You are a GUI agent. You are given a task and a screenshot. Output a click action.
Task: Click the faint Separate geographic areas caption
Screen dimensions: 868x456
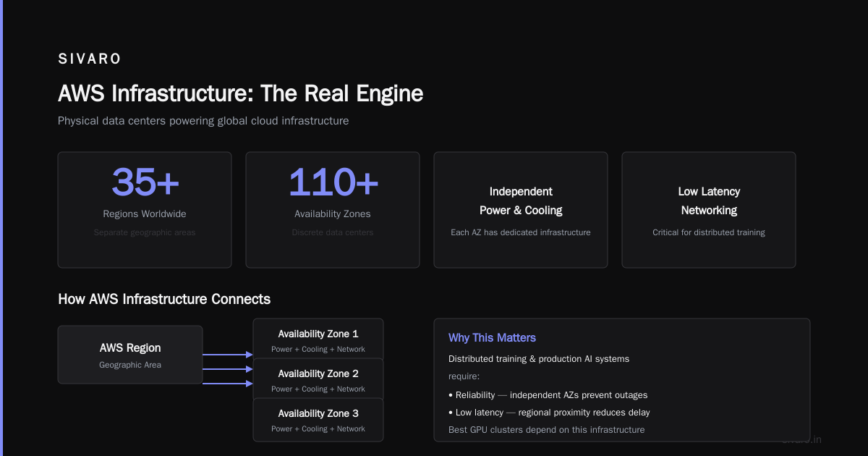coord(145,233)
